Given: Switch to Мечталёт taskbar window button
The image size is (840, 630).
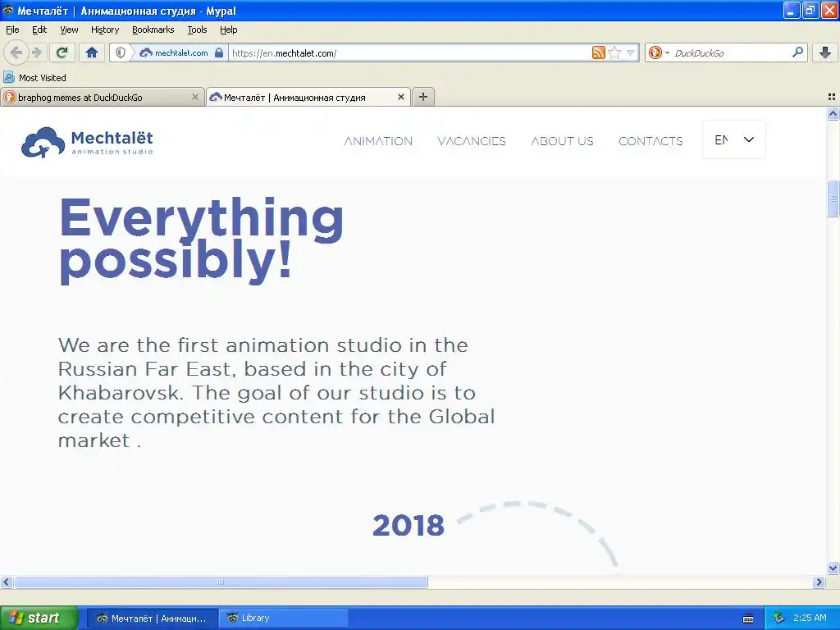Looking at the screenshot, I should coord(152,619).
